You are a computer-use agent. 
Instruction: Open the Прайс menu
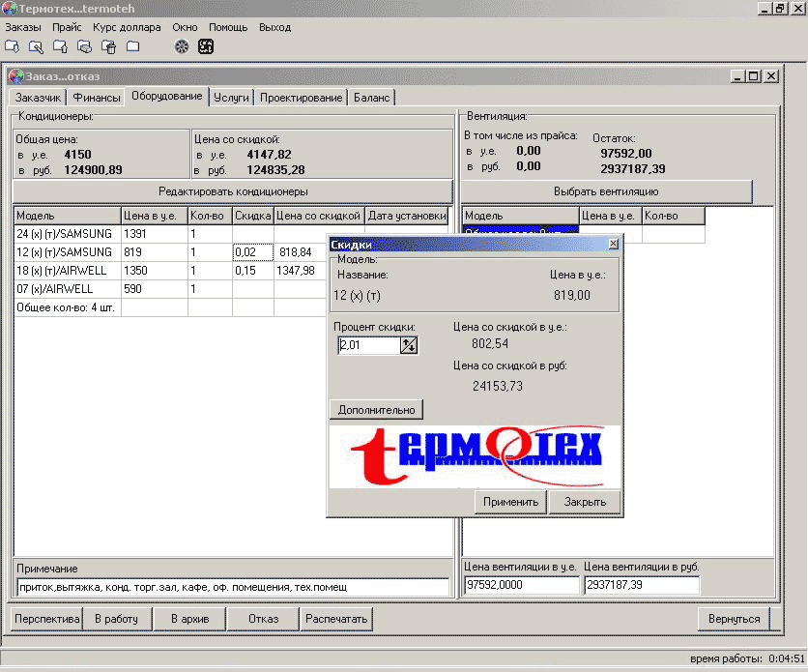tap(67, 27)
